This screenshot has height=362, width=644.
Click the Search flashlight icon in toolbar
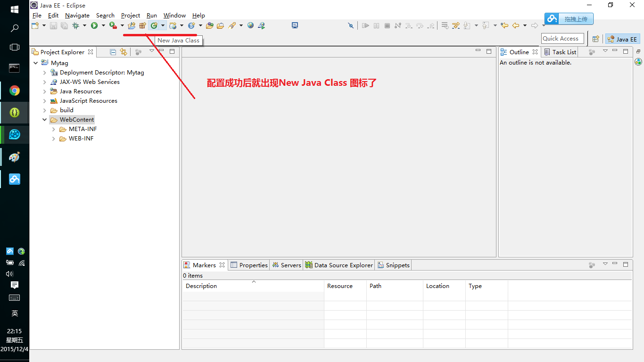[x=232, y=25]
